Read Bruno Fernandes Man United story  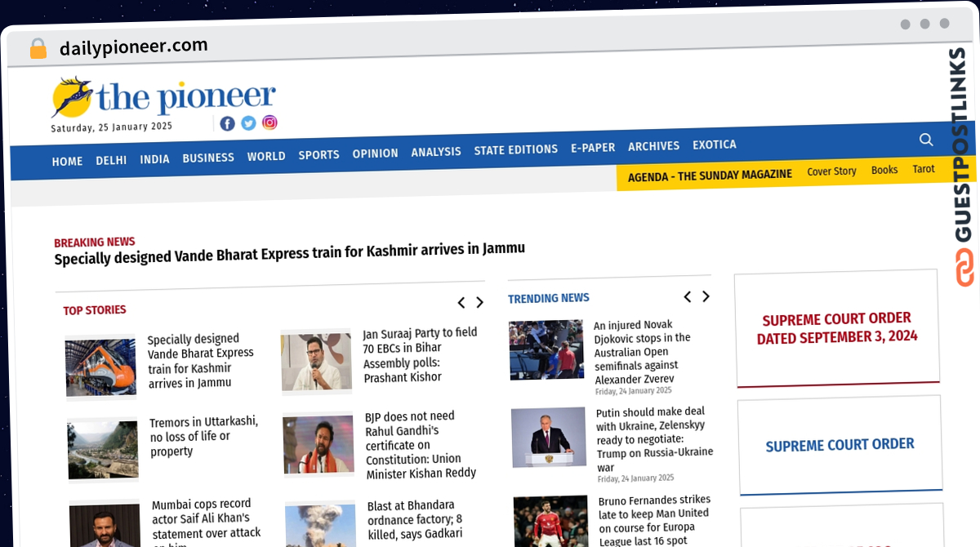point(655,520)
